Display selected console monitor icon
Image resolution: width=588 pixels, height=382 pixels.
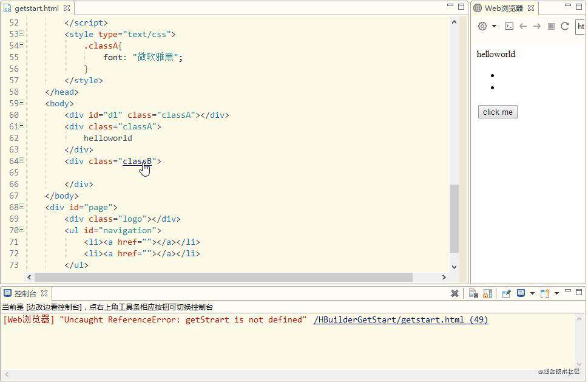[x=521, y=293]
